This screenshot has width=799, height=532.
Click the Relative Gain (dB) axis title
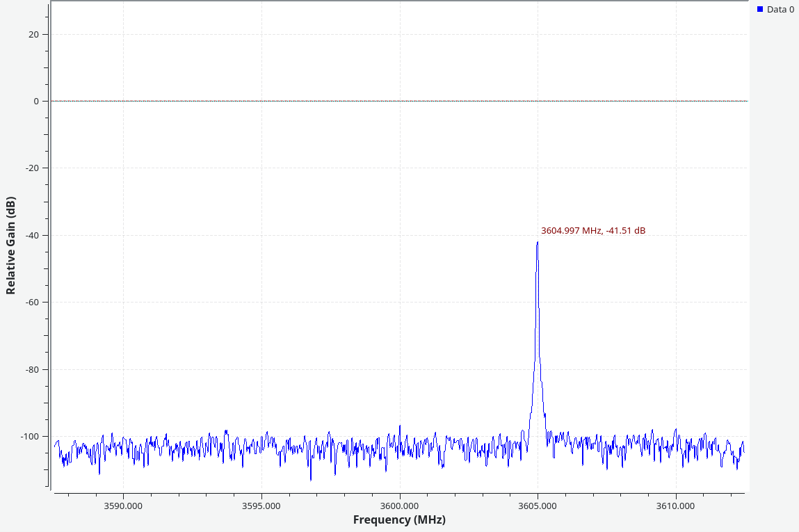[x=10, y=245]
